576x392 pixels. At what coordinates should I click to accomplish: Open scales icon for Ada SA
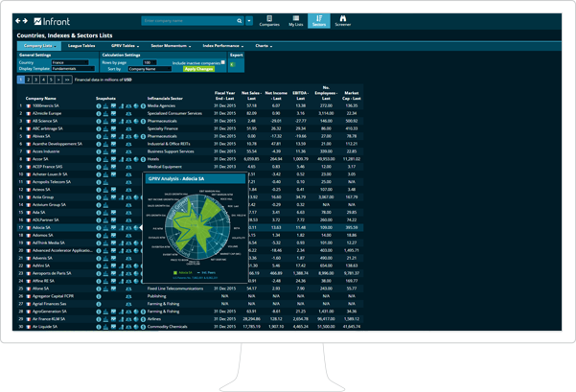tap(128, 213)
